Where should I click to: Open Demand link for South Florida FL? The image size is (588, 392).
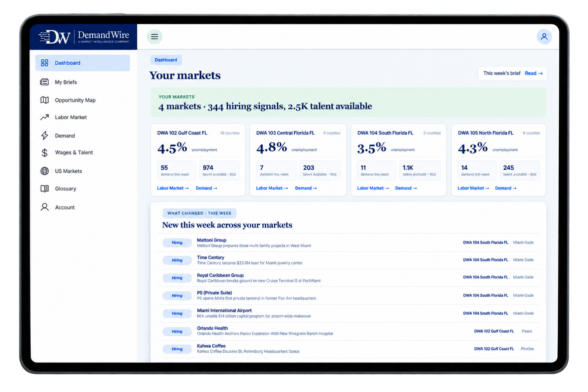click(406, 188)
